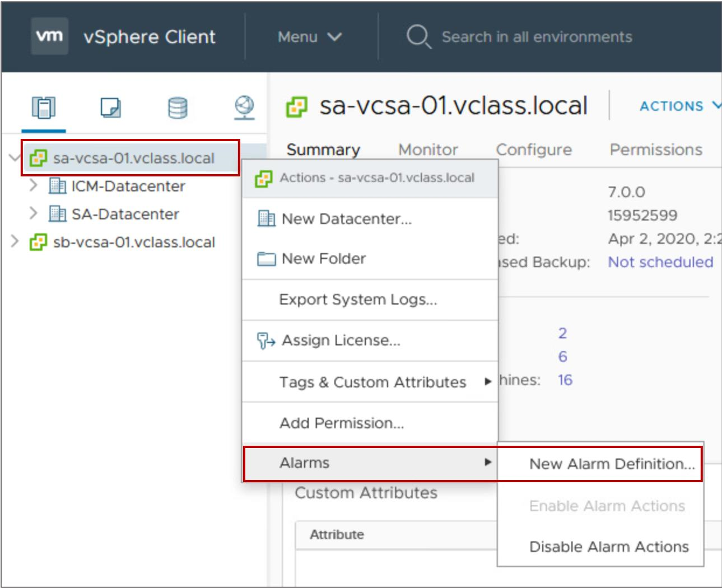The height and width of the screenshot is (588, 722).
Task: Select New Datacenter... from the context menu
Action: point(370,218)
